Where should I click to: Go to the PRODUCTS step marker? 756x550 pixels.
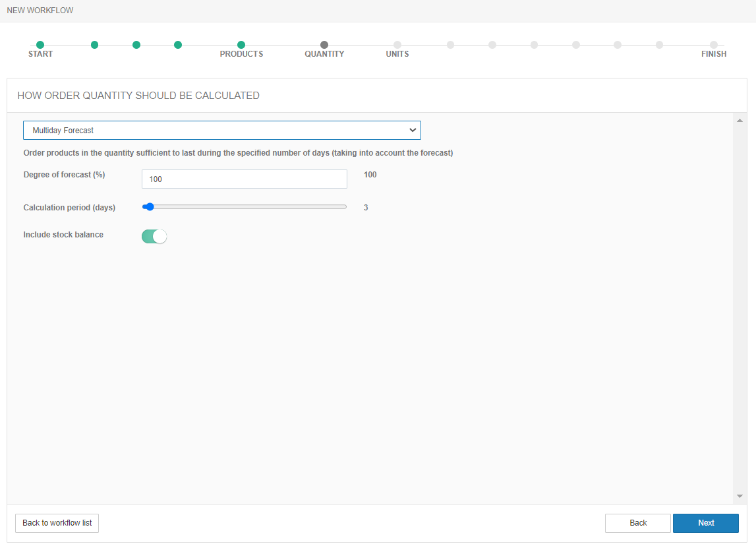(241, 45)
